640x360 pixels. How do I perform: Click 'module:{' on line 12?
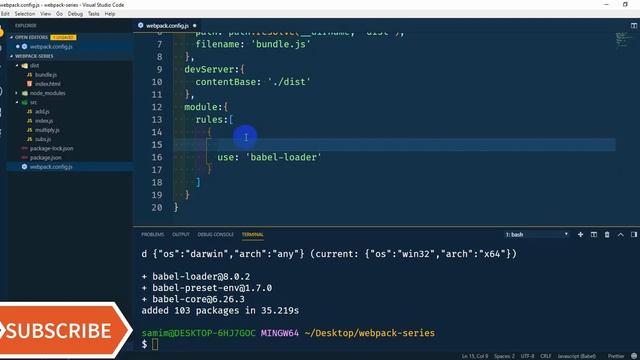click(206, 107)
